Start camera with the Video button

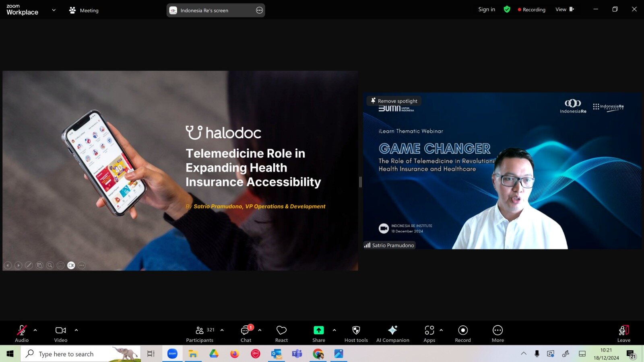[x=61, y=333]
